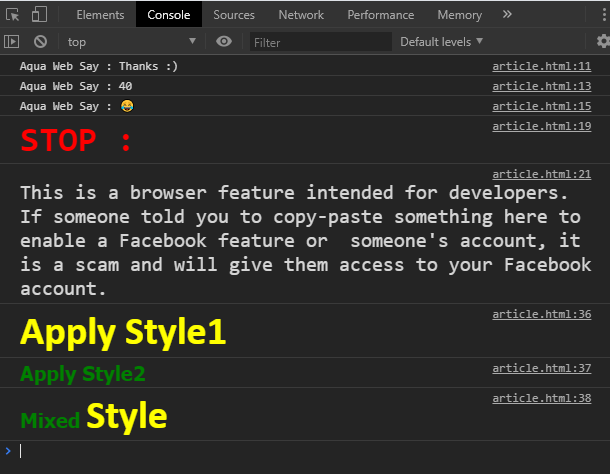The height and width of the screenshot is (474, 610).
Task: Open source link article.html:37
Action: click(542, 368)
